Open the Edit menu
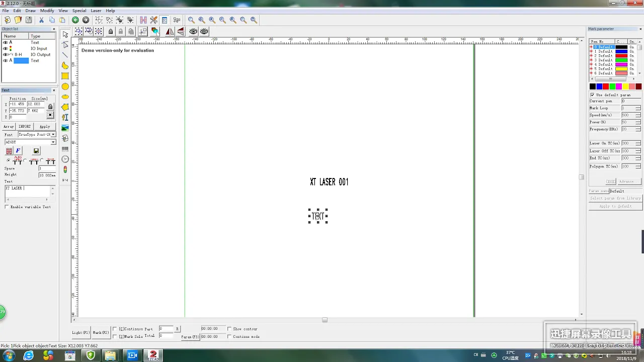Viewport: 644px width, 362px height. [x=17, y=11]
